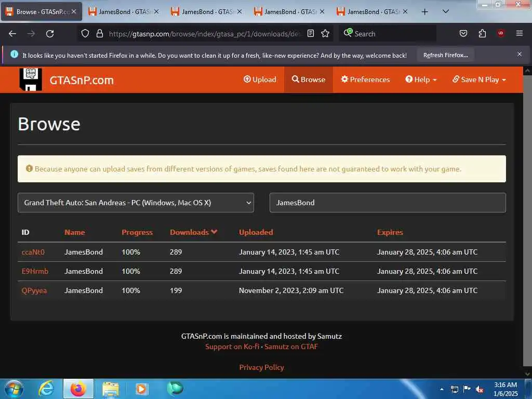Screen dimensions: 532x399
Task: List all tabs with the chevron button
Action: [446, 11]
